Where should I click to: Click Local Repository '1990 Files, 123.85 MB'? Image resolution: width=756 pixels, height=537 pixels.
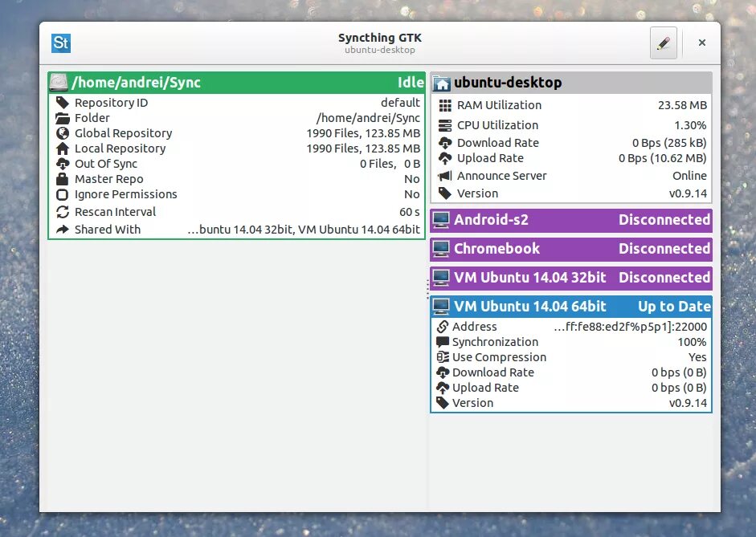tap(363, 148)
